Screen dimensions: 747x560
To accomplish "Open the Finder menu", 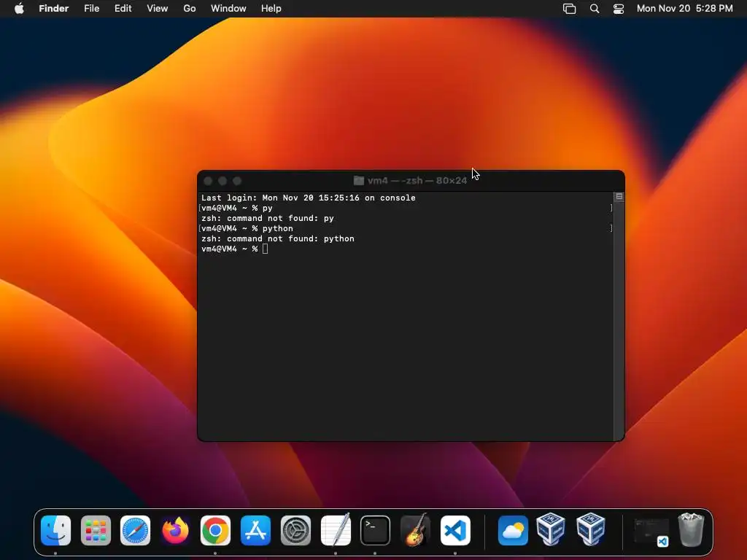I will tap(53, 9).
